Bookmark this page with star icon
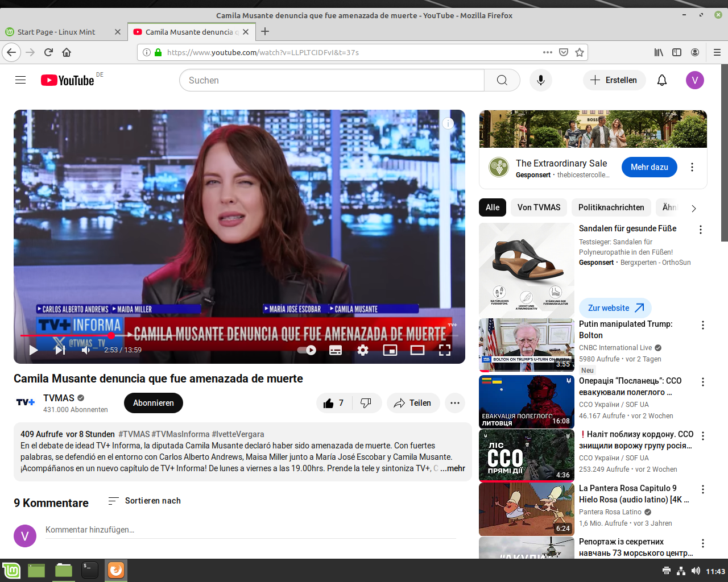Screen dimensions: 728x582 (x=580, y=52)
